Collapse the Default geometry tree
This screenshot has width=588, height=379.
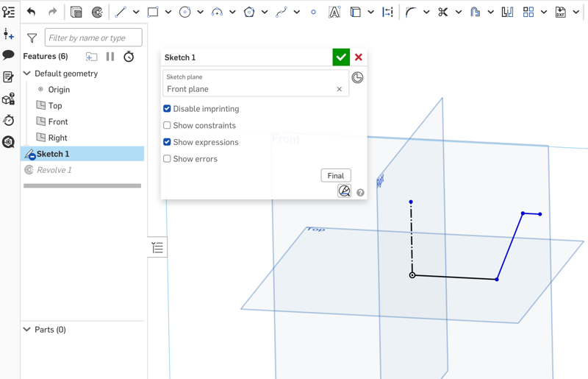click(27, 74)
